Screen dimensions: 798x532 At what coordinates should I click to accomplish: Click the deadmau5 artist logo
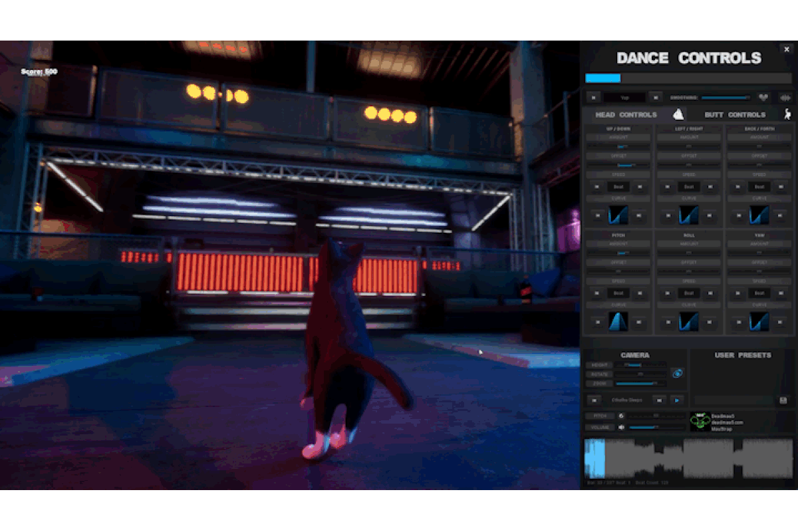[700, 421]
